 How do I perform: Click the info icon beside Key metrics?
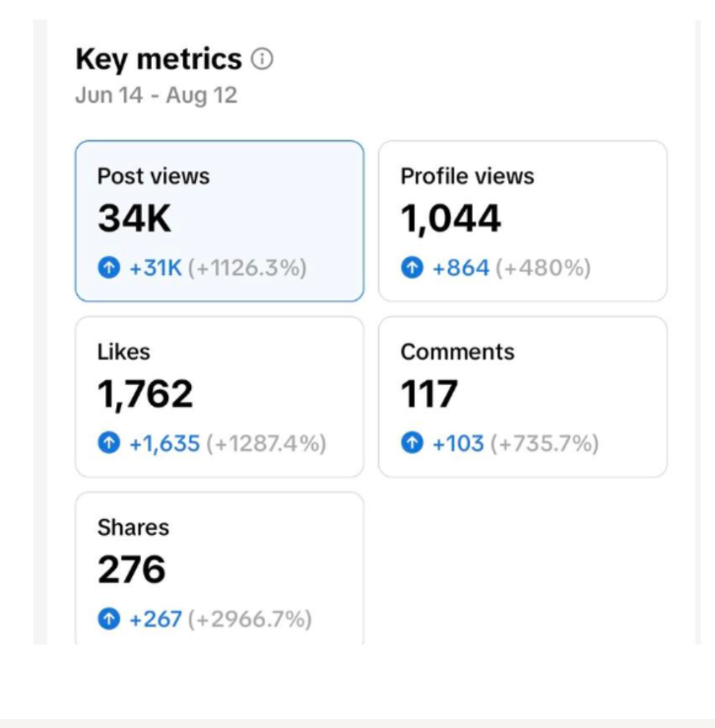point(262,59)
